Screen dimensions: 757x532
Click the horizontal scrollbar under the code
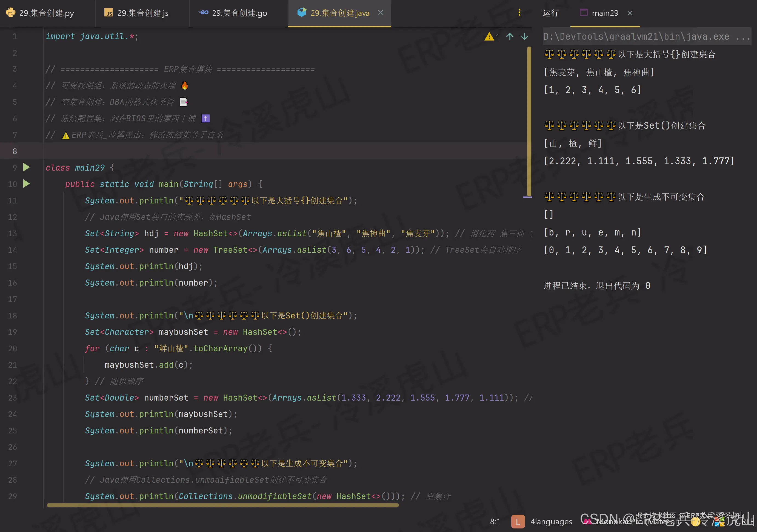click(x=222, y=505)
